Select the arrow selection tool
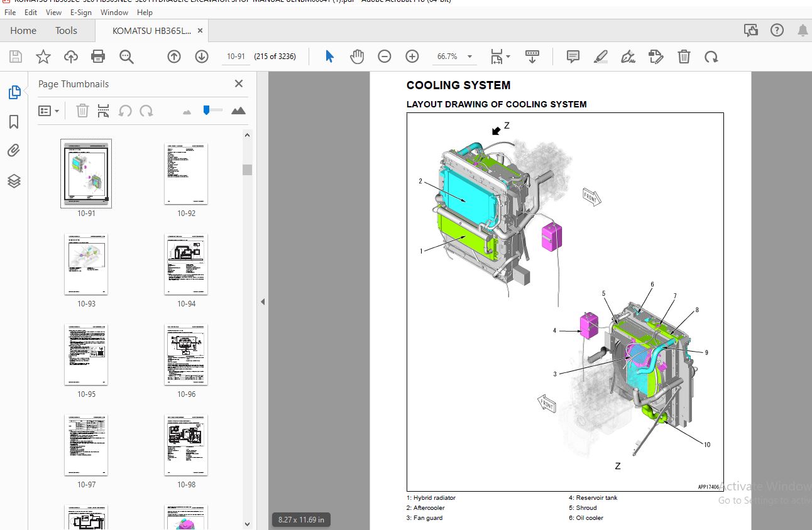 coord(329,57)
